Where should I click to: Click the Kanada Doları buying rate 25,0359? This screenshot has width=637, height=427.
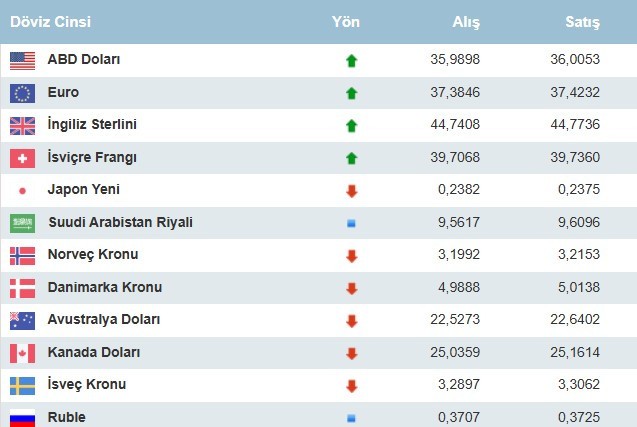pyautogui.click(x=455, y=352)
